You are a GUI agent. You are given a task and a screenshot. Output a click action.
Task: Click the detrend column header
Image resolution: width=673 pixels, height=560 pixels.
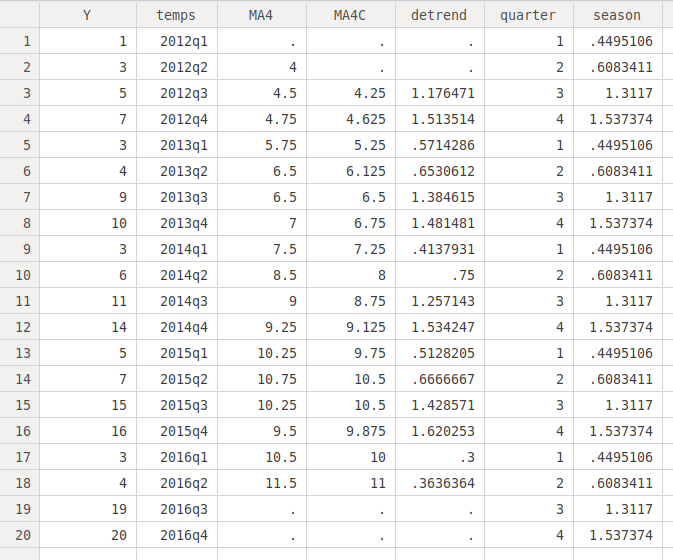coord(440,15)
